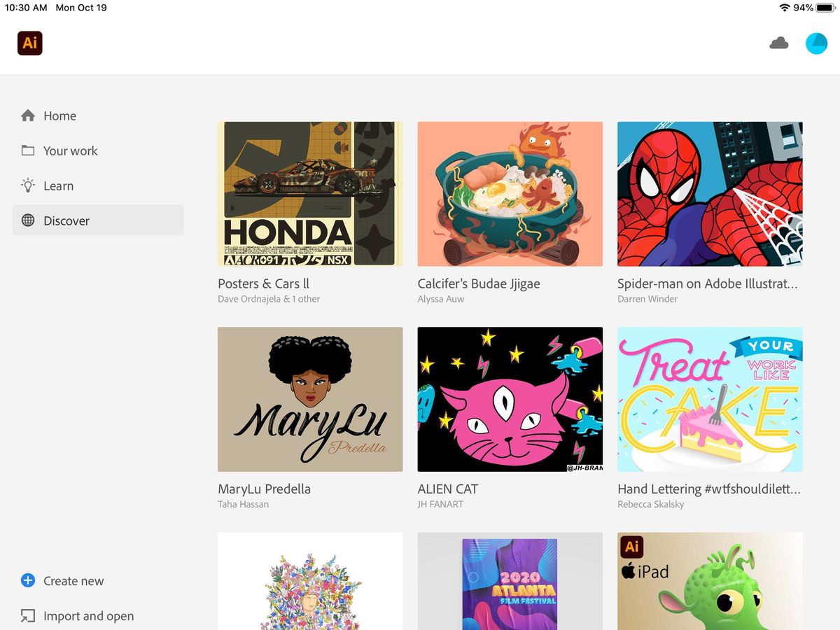
Task: Click the Your work folder icon
Action: pyautogui.click(x=27, y=150)
